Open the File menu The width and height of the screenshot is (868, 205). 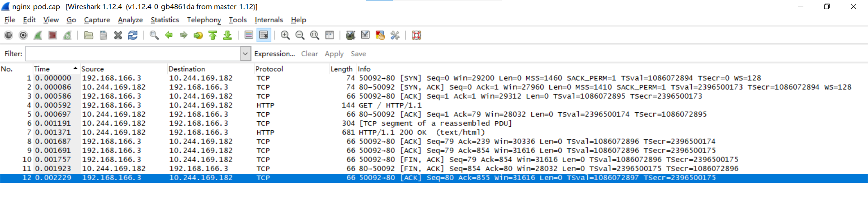pos(9,20)
